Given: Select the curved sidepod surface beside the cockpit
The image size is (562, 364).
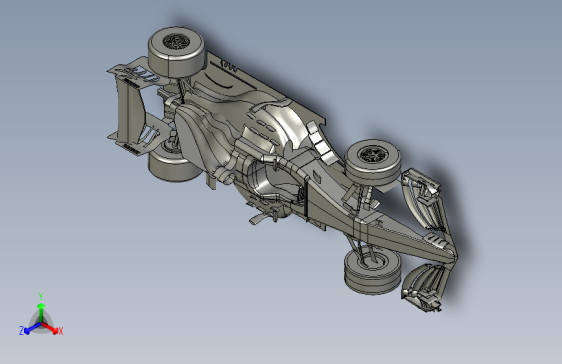Looking at the screenshot, I should 283,122.
